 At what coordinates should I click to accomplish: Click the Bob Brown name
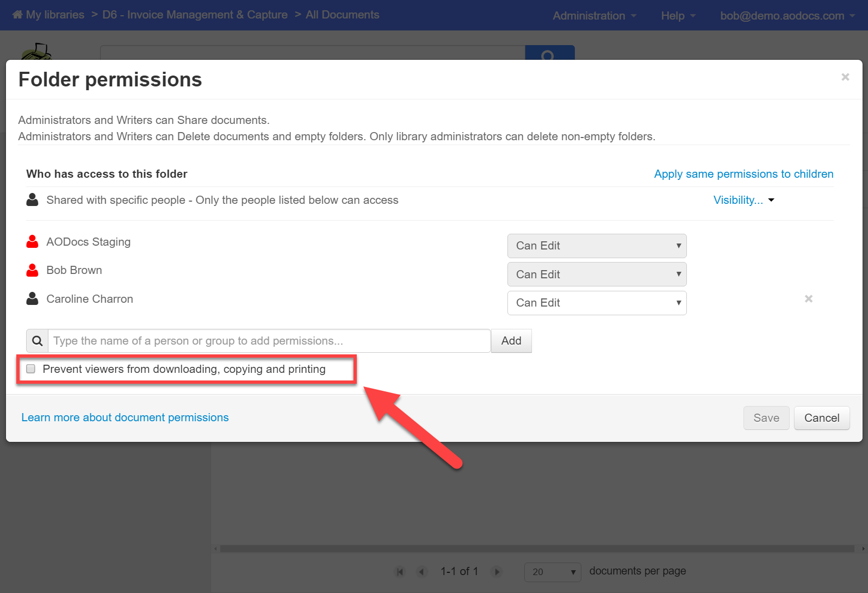[75, 270]
